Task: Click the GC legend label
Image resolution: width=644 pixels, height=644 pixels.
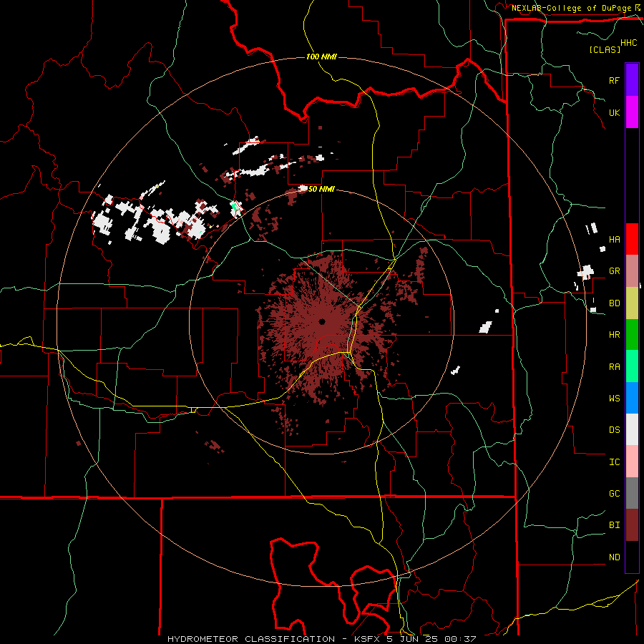Action: pos(614,494)
